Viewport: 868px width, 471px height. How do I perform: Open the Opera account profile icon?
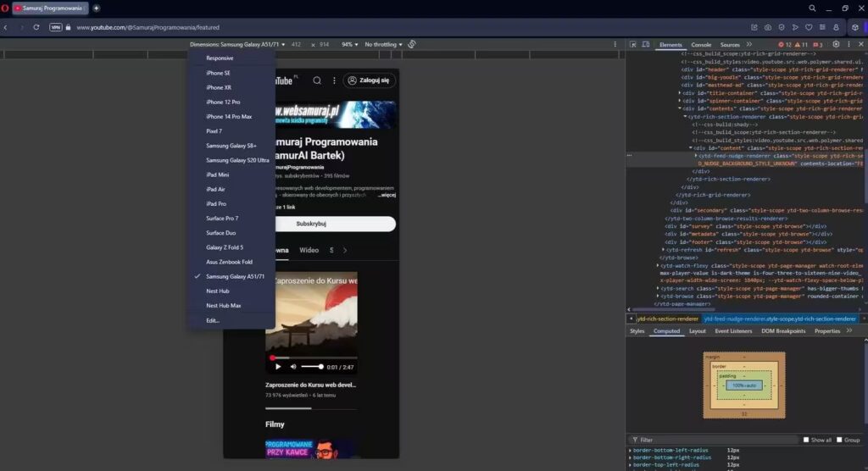(x=836, y=27)
